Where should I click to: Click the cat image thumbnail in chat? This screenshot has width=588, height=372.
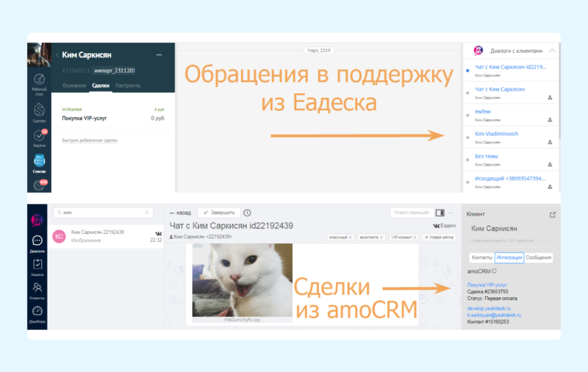click(242, 279)
